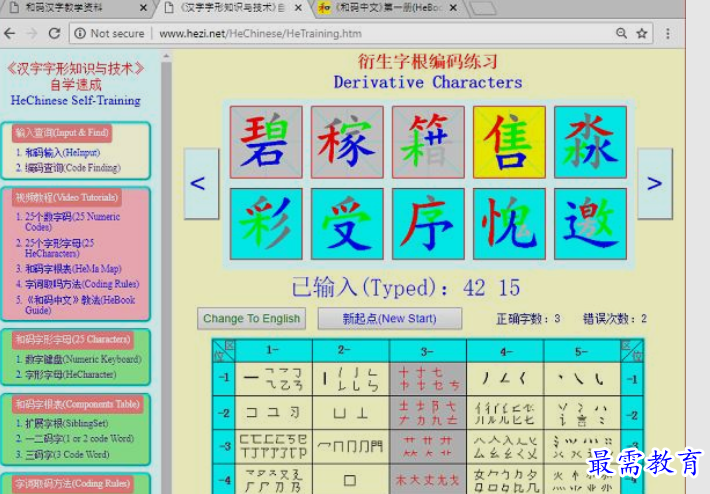Click the 和码字根表(Components Table) section header

click(x=77, y=404)
